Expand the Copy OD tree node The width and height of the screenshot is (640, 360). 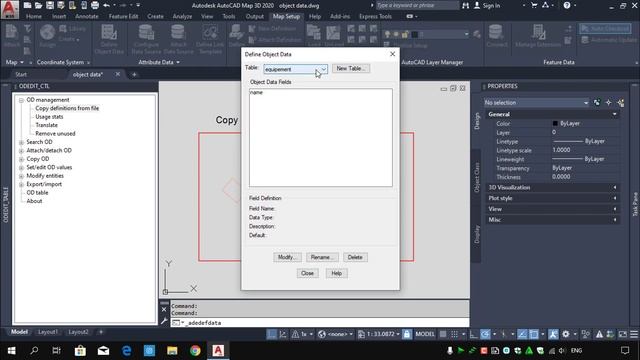point(21,159)
